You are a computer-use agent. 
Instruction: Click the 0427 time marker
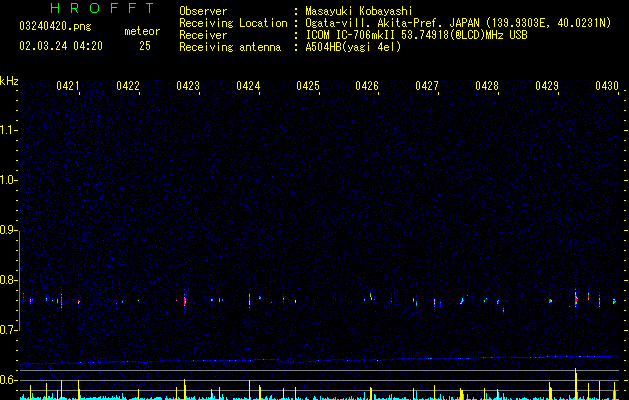point(427,86)
